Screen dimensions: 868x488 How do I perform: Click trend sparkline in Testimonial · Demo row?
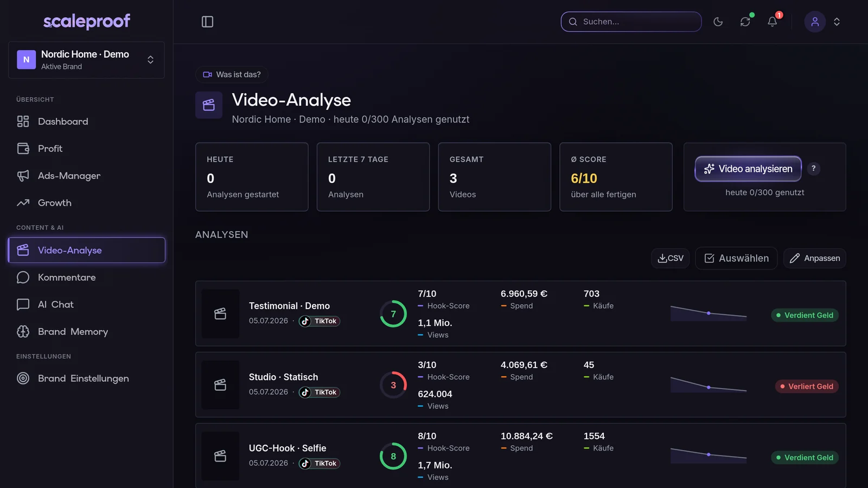click(709, 313)
